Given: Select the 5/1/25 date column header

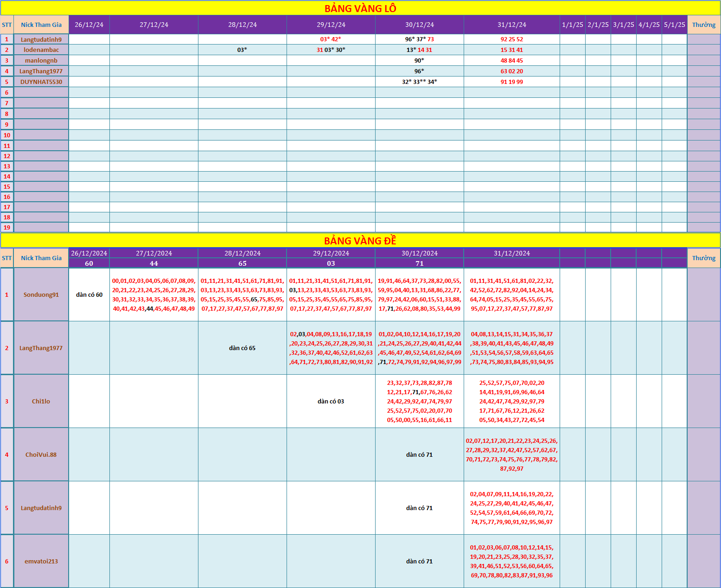Looking at the screenshot, I should tap(674, 25).
